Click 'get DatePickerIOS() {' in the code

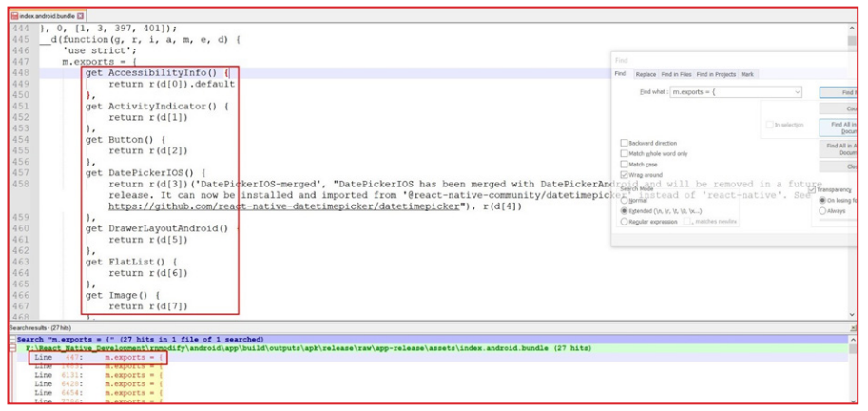click(146, 173)
